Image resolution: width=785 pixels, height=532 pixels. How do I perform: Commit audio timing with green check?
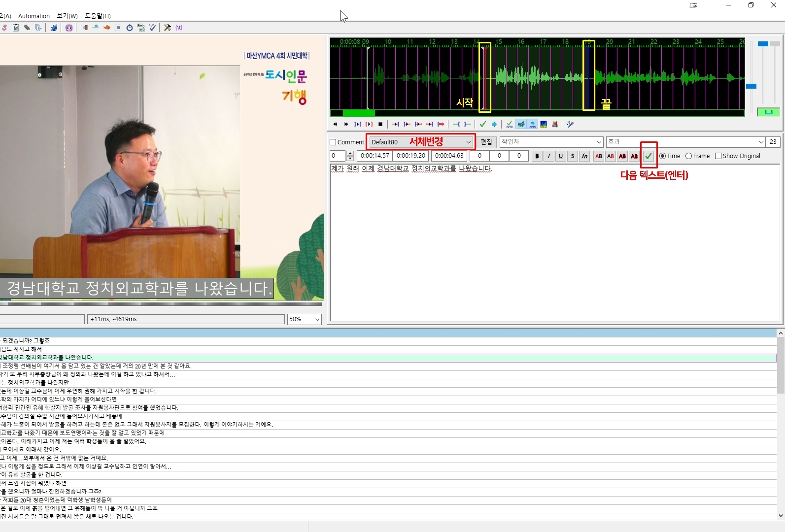point(483,124)
